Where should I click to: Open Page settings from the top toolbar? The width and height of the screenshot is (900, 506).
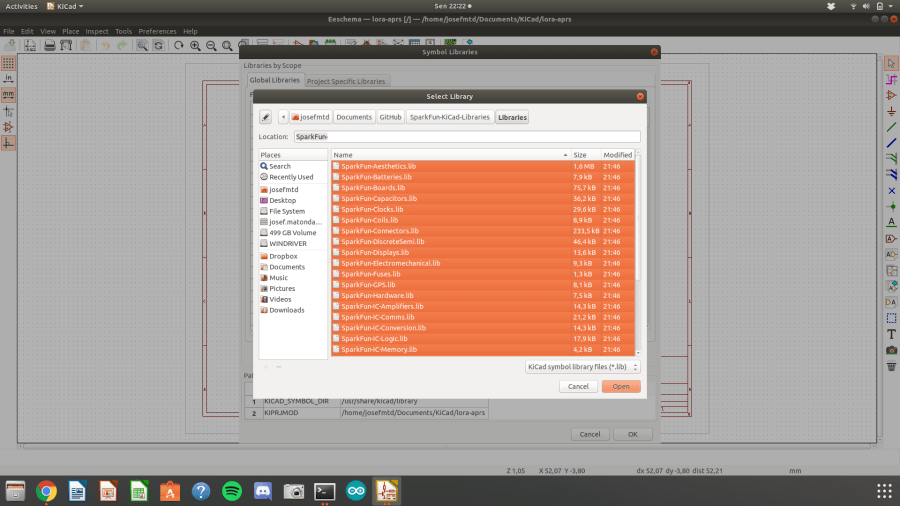click(30, 45)
